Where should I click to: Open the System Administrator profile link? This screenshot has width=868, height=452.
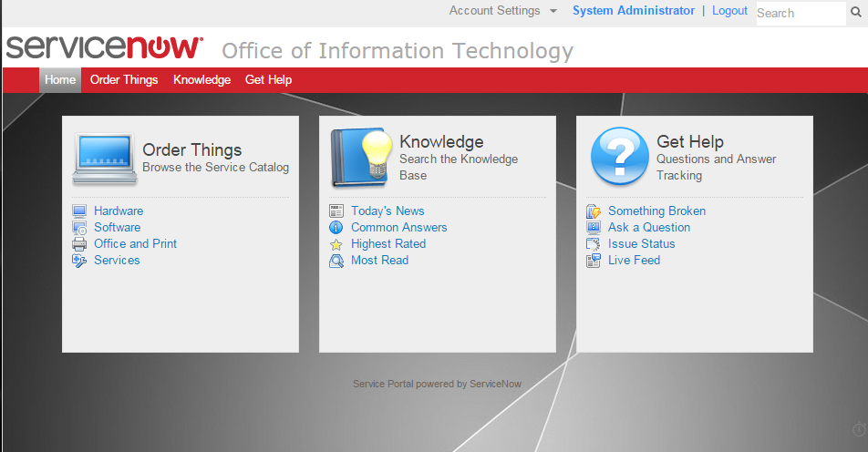(x=634, y=11)
